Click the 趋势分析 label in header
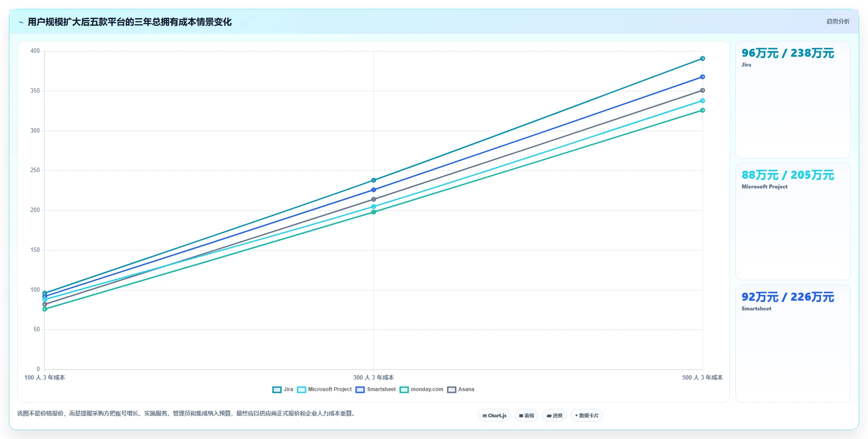 point(838,21)
